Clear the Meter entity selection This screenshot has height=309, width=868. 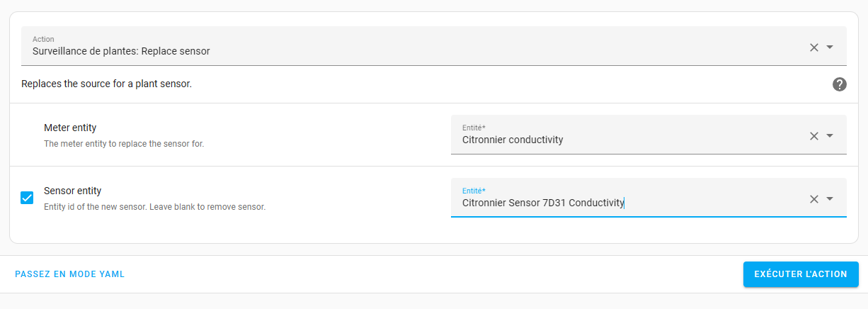pos(813,136)
